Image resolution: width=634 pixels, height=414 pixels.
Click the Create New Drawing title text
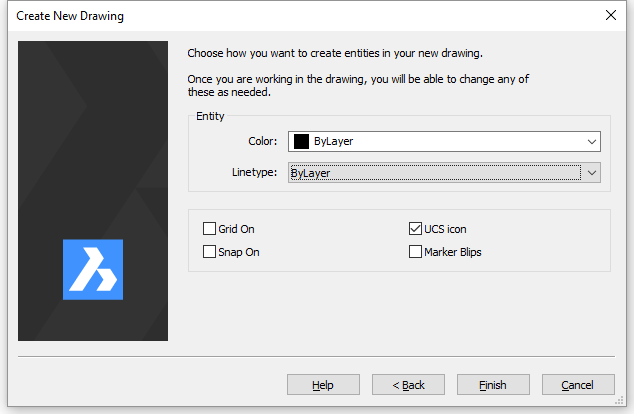pos(70,16)
